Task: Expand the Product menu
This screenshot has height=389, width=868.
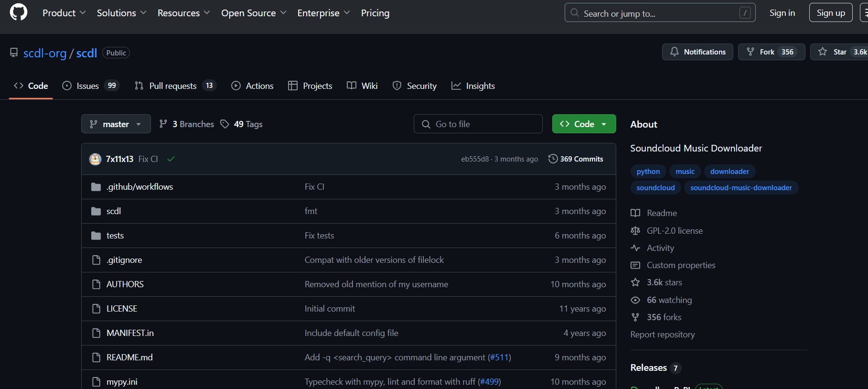Action: [64, 13]
